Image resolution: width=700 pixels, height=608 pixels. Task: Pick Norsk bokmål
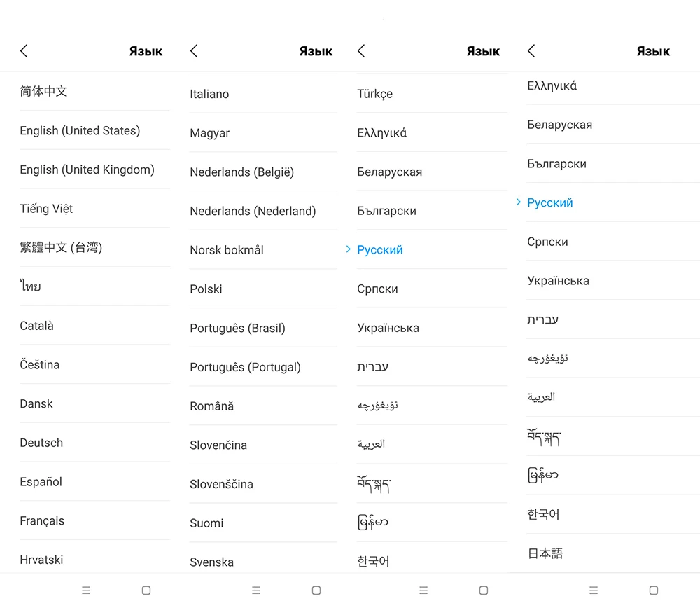(226, 250)
